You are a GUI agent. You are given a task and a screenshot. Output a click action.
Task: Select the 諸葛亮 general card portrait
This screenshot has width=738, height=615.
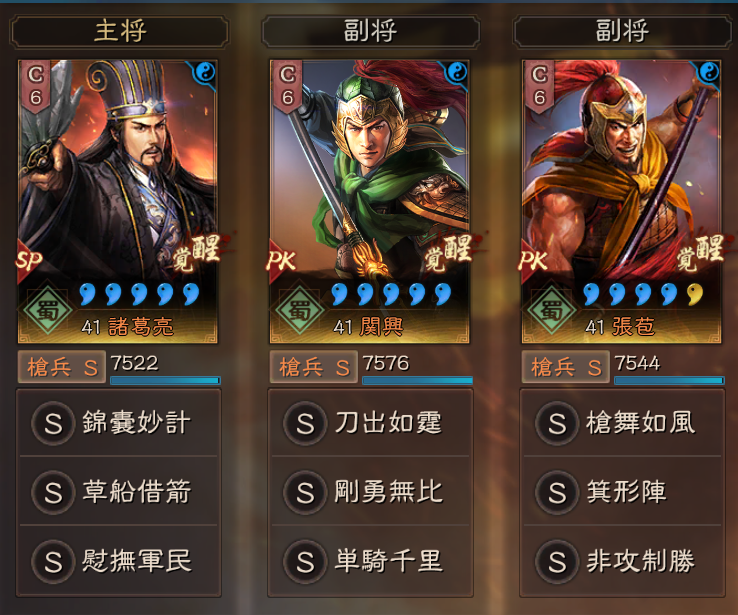pos(118,201)
